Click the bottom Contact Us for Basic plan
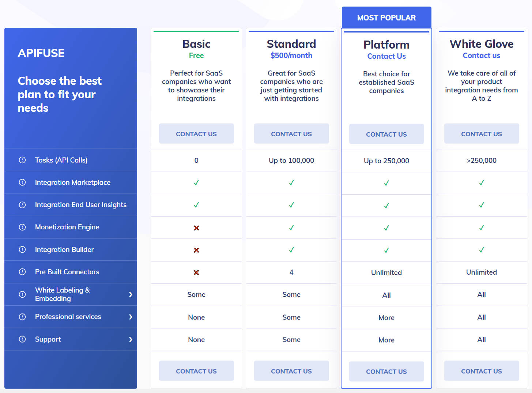Image resolution: width=532 pixels, height=393 pixels. (x=196, y=371)
